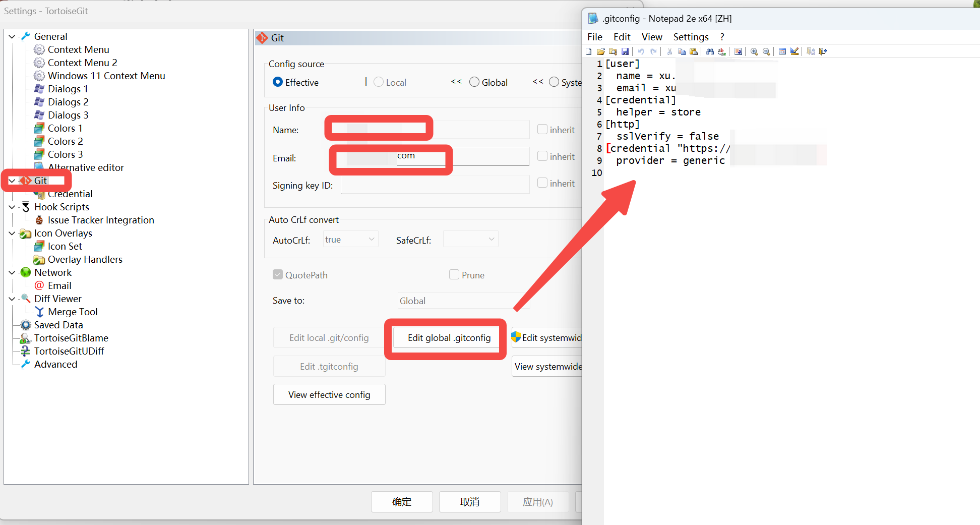980x525 pixels.
Task: Click the Browse files icon in Notepad2 toolbar
Action: coord(613,51)
